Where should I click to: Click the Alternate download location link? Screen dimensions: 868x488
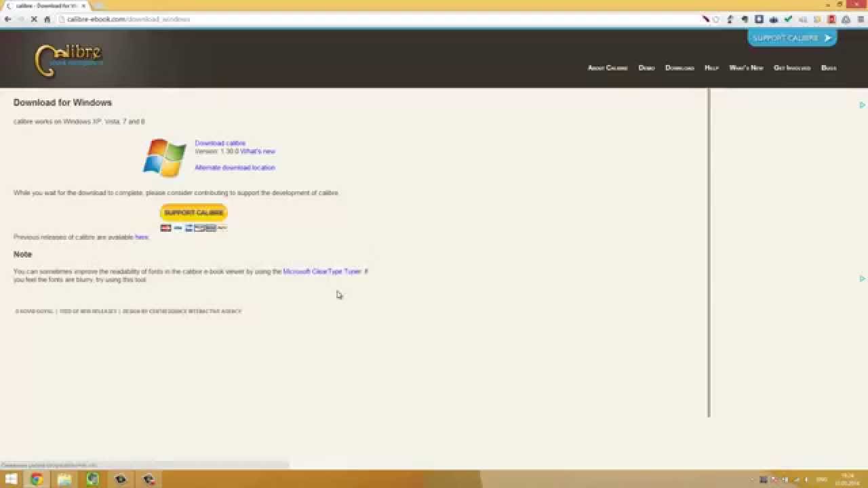(235, 167)
